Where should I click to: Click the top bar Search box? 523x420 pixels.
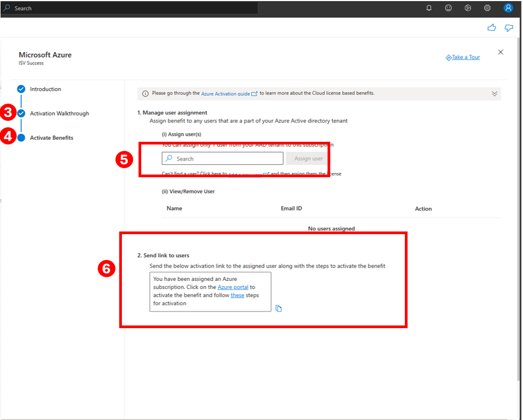(x=129, y=8)
